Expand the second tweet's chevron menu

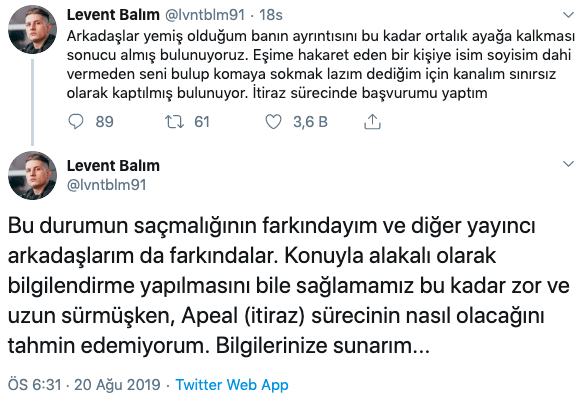pyautogui.click(x=568, y=164)
